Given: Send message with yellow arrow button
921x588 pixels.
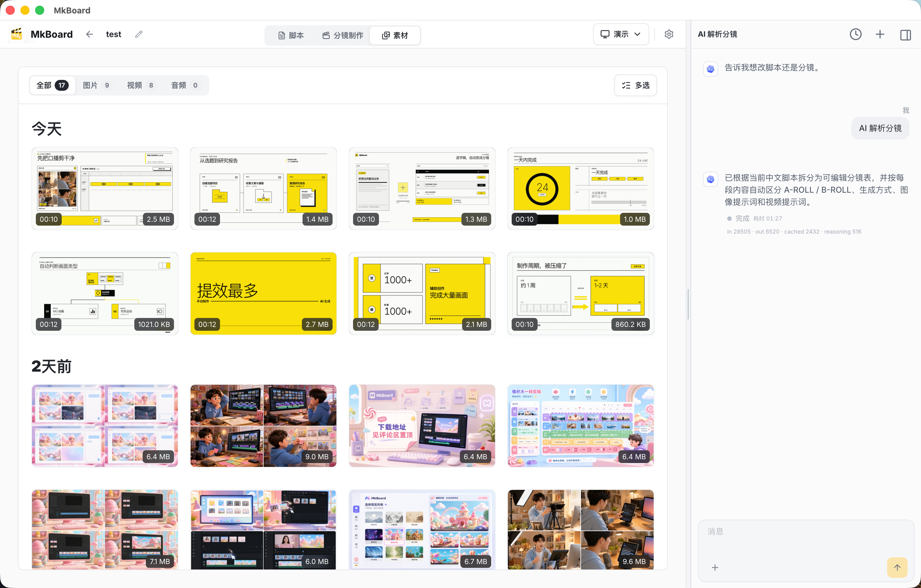Looking at the screenshot, I should pyautogui.click(x=897, y=568).
